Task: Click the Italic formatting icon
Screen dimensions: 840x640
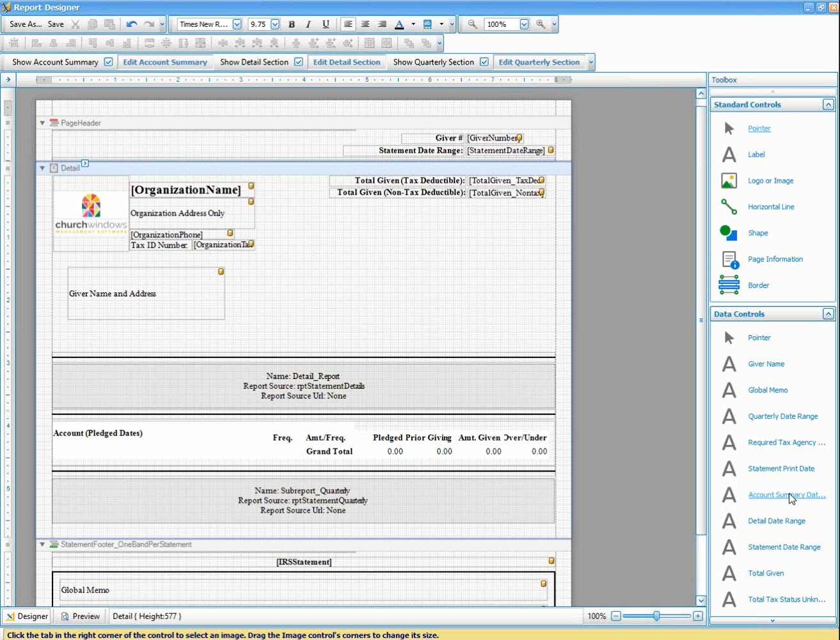Action: point(308,24)
